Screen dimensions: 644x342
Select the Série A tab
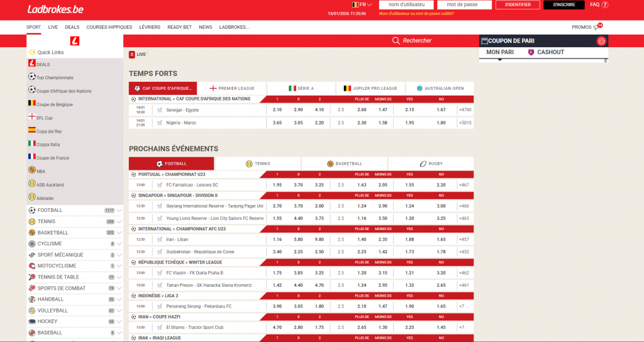[301, 88]
